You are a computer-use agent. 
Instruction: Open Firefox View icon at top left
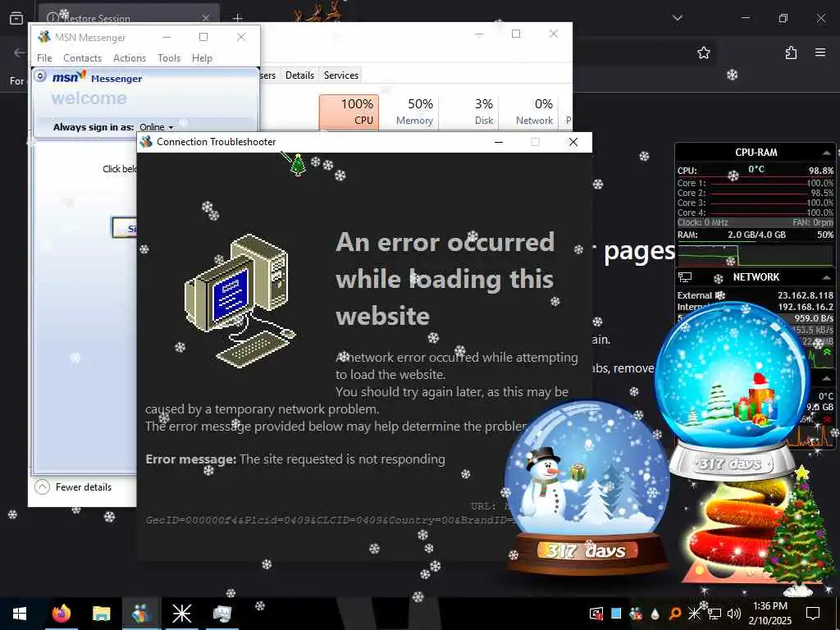click(16, 18)
